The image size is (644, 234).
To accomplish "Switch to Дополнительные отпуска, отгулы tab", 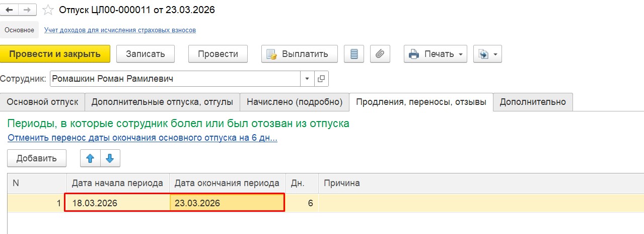I will (x=162, y=102).
